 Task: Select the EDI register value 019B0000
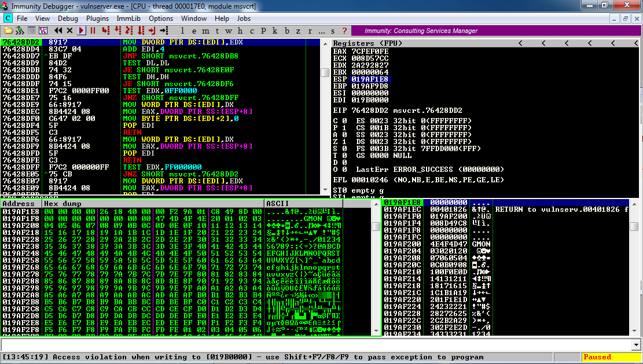370,100
